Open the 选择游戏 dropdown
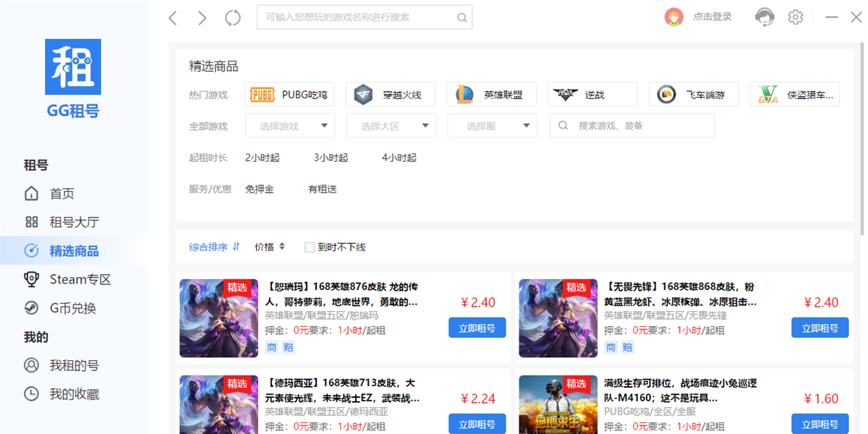Image resolution: width=868 pixels, height=434 pixels. [290, 126]
